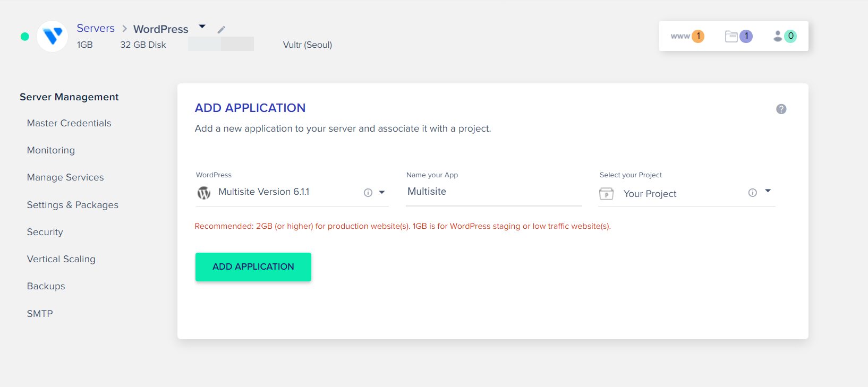Edit server name with the pencil icon
Viewport: 868px width, 387px height.
[x=222, y=30]
